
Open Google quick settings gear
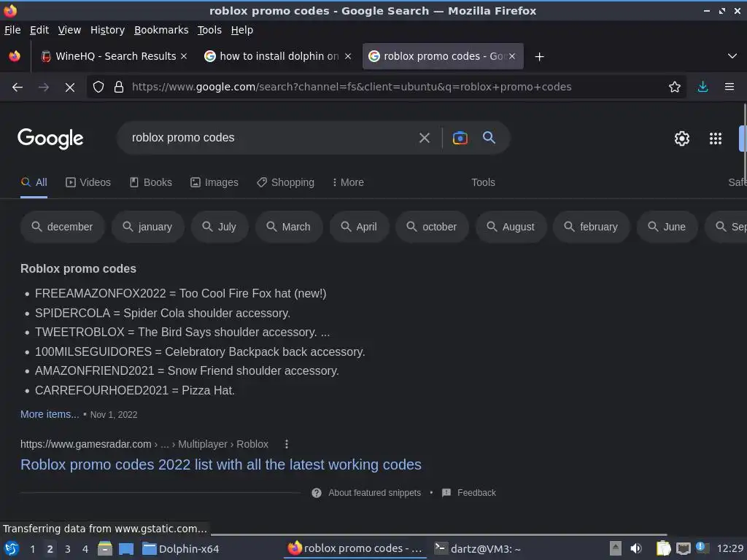682,139
